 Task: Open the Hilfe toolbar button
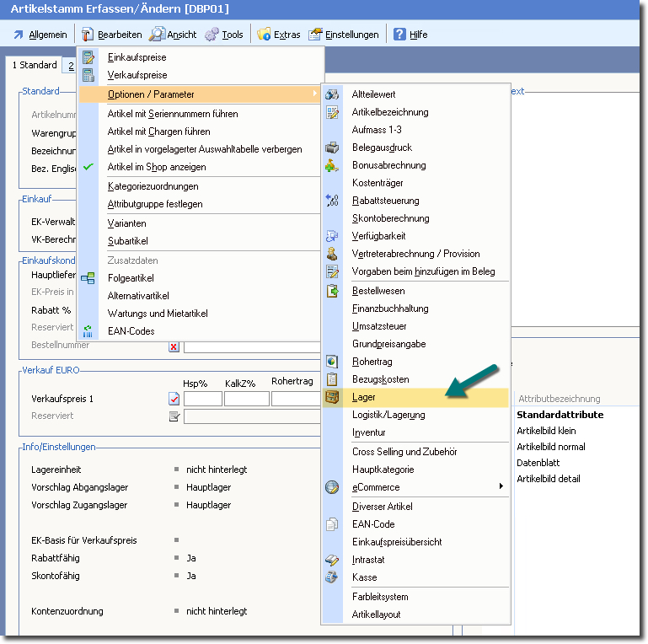click(409, 35)
